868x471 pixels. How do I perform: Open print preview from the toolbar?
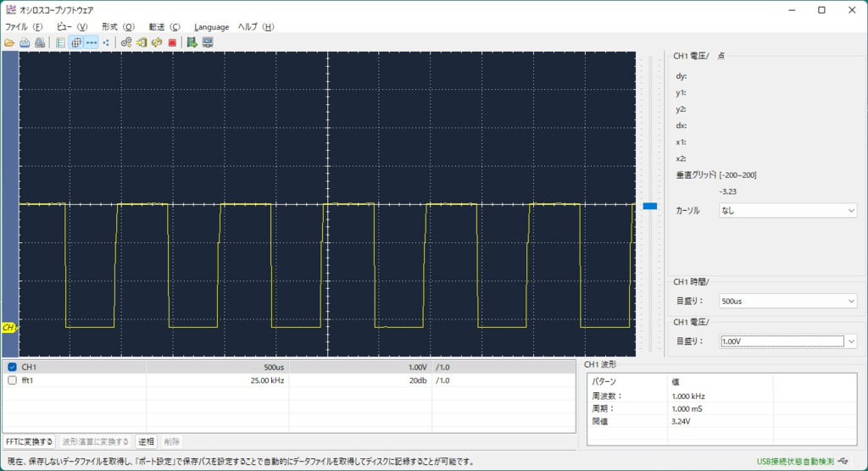(40, 42)
